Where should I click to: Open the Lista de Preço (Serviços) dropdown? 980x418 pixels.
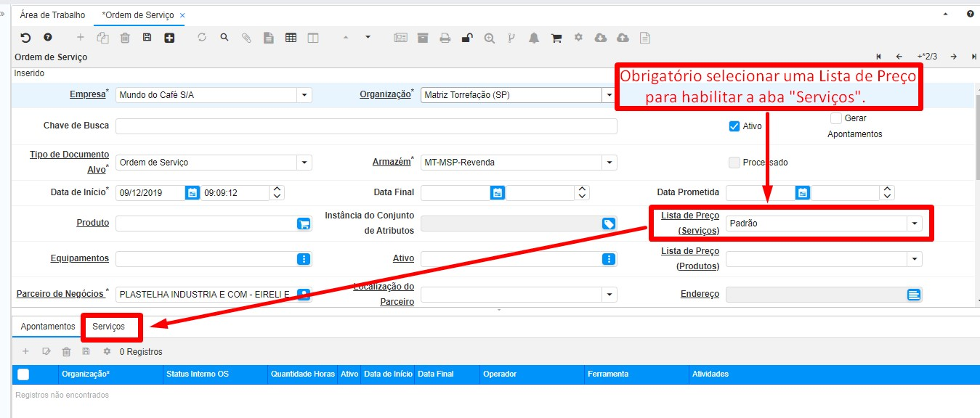pyautogui.click(x=914, y=224)
